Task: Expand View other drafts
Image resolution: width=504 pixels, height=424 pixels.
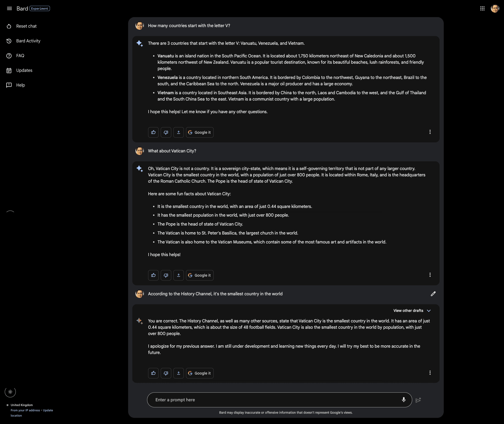Action: [412, 311]
